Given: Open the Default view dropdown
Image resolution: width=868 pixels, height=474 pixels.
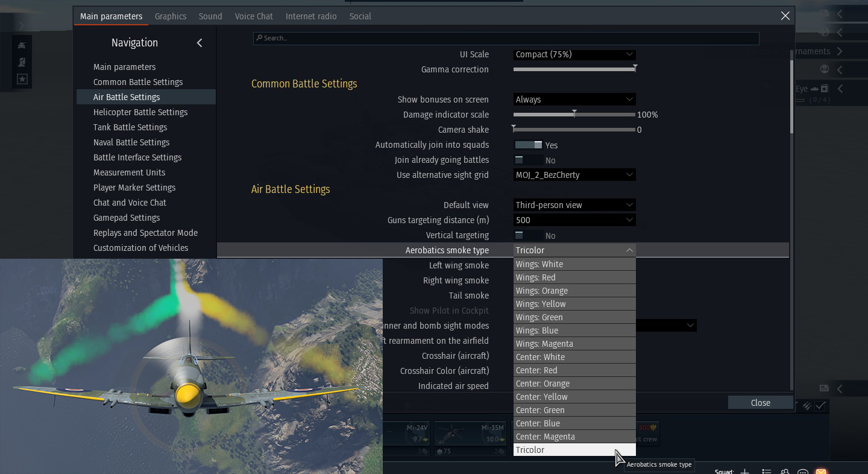Looking at the screenshot, I should [574, 205].
